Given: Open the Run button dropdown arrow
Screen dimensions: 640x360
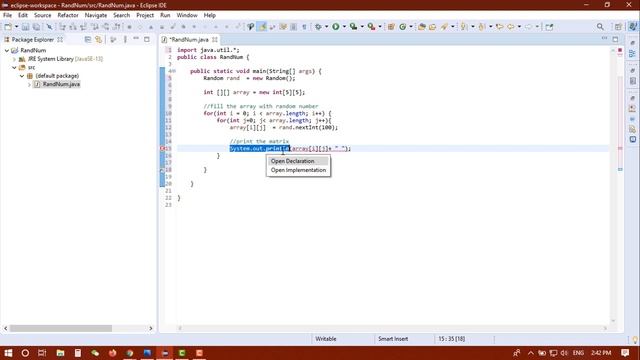Looking at the screenshot, I should [x=344, y=27].
